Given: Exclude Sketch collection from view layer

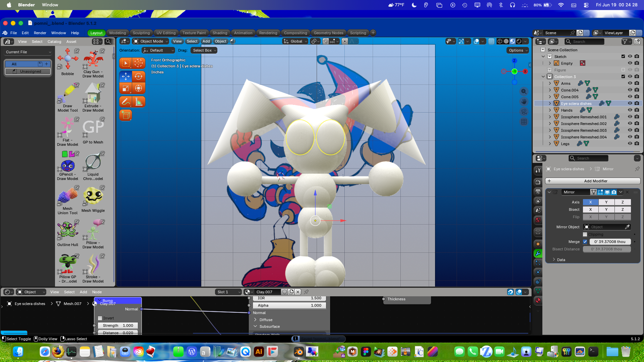Looking at the screenshot, I should pos(623,56).
